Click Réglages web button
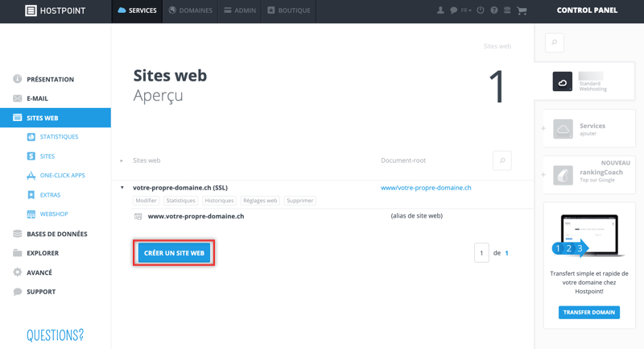The width and height of the screenshot is (644, 349). 260,201
